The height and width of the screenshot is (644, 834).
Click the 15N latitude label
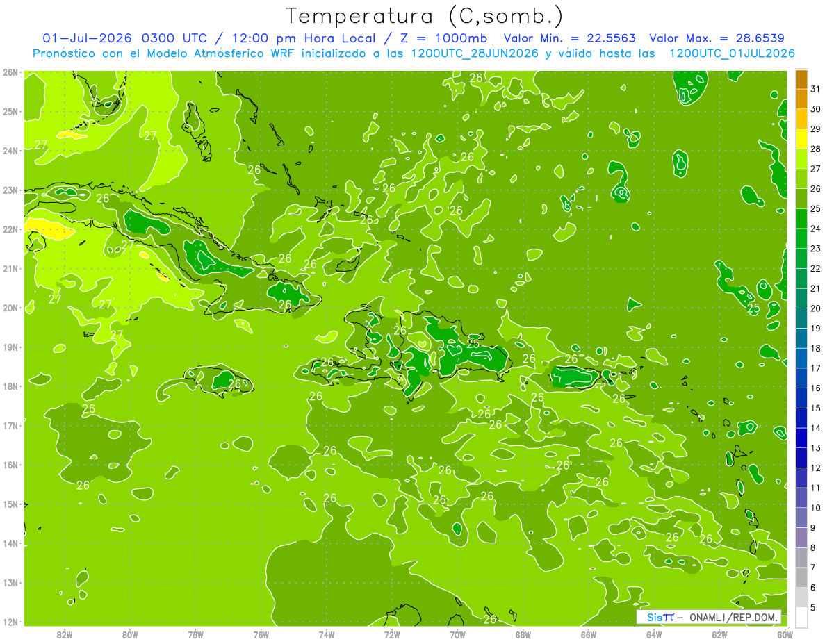click(10, 504)
